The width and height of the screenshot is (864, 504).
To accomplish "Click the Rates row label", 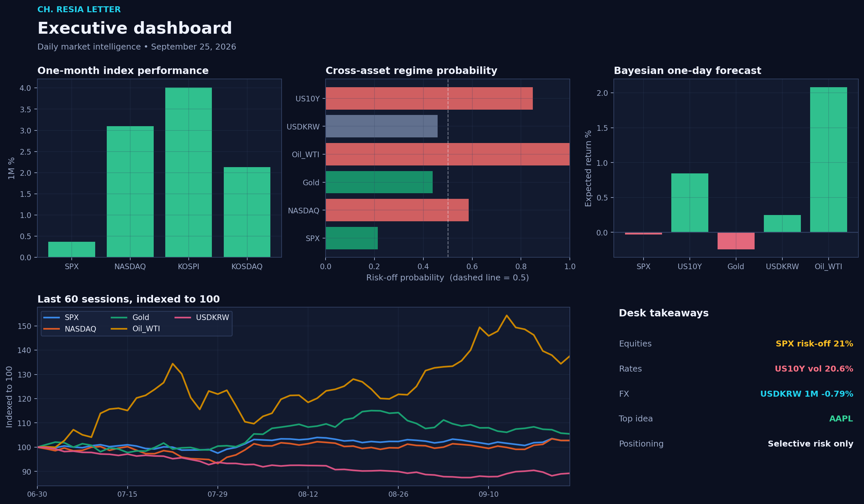I will point(630,369).
